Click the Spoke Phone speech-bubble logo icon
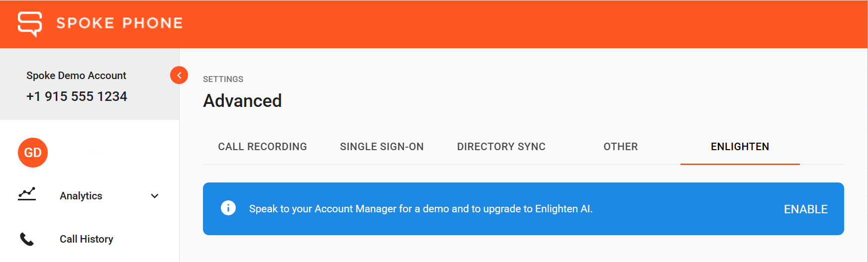Screen dimensions: 868x262 (30, 23)
